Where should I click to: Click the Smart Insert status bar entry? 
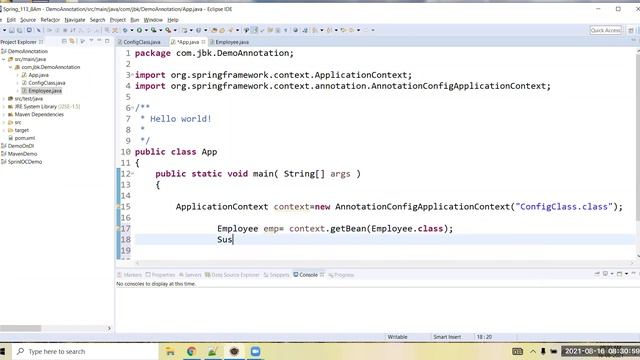(x=447, y=337)
